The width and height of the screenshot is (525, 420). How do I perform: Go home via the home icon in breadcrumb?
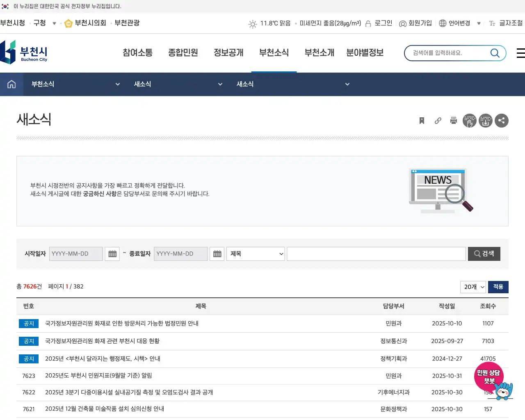[x=11, y=84]
